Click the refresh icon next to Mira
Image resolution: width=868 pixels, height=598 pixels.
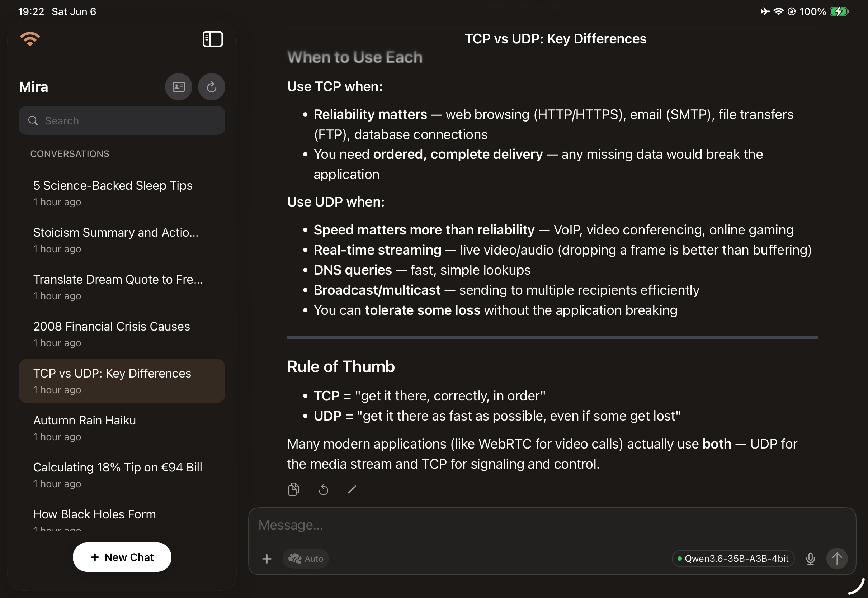[211, 87]
